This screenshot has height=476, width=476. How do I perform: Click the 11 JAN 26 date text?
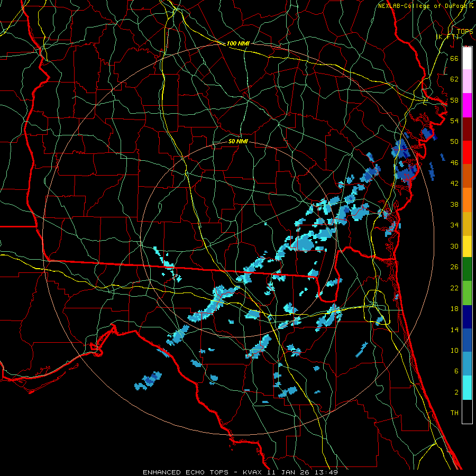pyautogui.click(x=289, y=472)
